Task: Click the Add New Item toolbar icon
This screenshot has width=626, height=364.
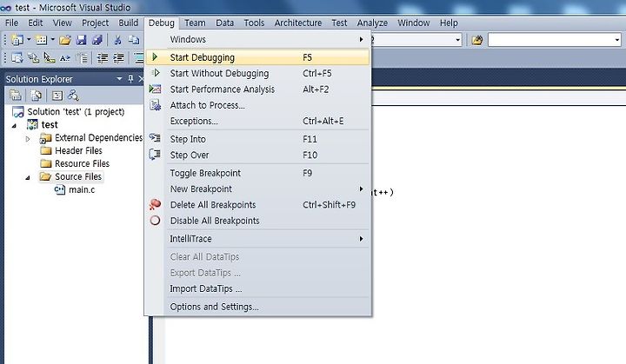Action: 41,39
